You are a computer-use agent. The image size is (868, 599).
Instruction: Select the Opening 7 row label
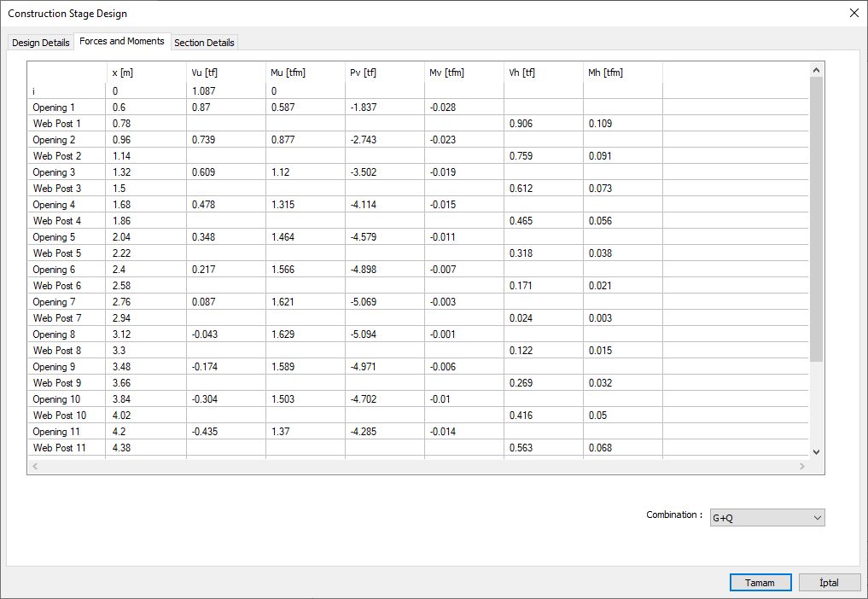[54, 302]
